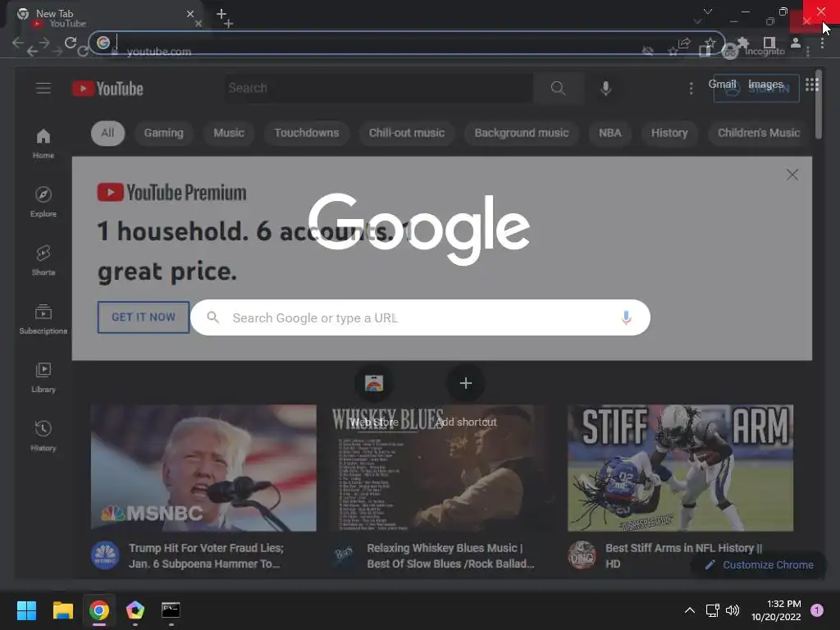Click the Google voice search microphone
The width and height of the screenshot is (840, 630).
pyautogui.click(x=626, y=317)
